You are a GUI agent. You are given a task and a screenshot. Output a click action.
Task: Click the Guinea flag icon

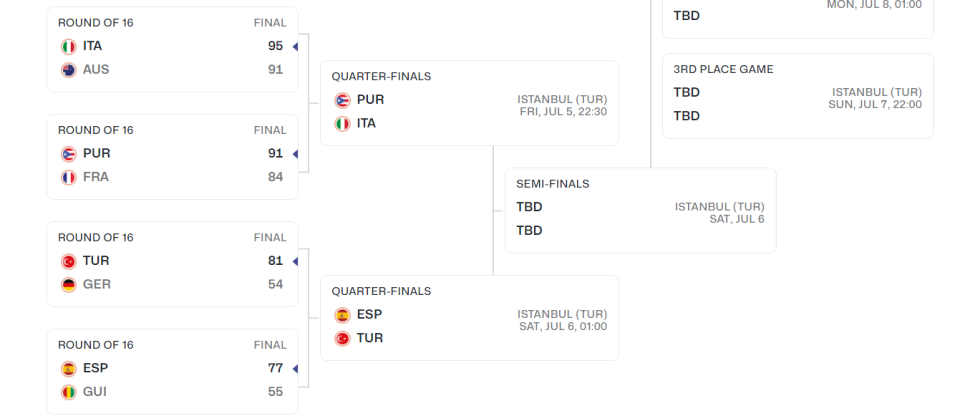[68, 392]
